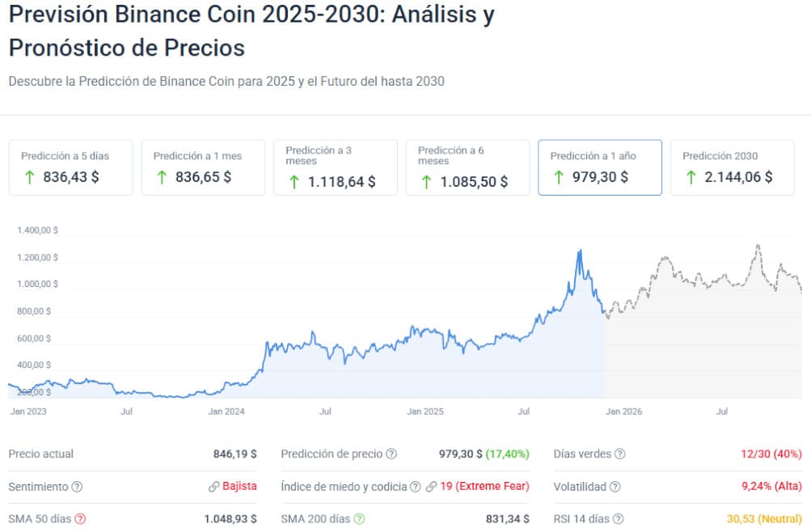Switch to the Predicción a 6 meses card
811x532 pixels.
pos(467,167)
